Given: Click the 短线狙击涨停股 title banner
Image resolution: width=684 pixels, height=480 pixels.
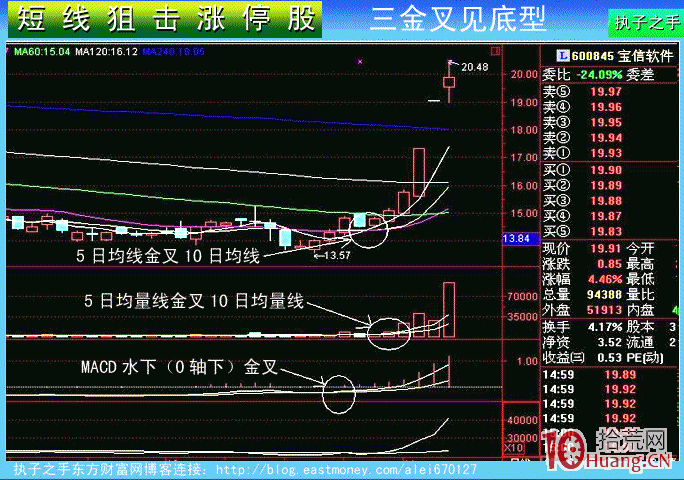Looking at the screenshot, I should click(x=165, y=20).
